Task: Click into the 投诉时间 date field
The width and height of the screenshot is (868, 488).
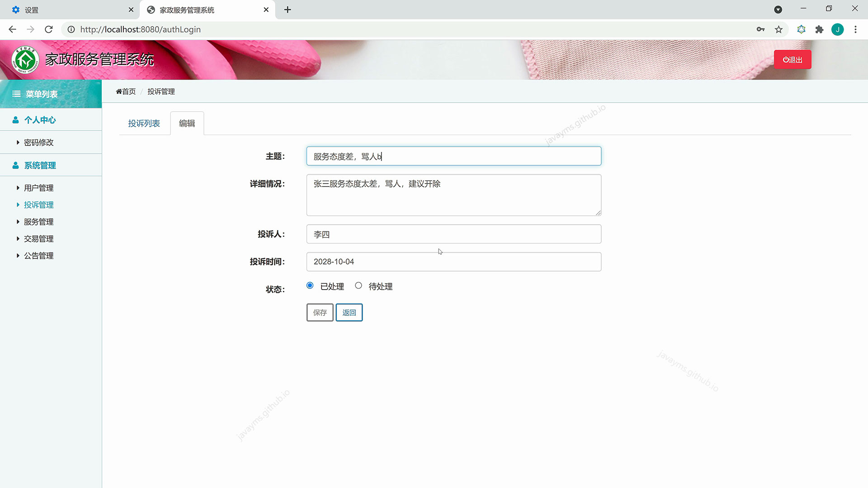Action: pos(453,262)
